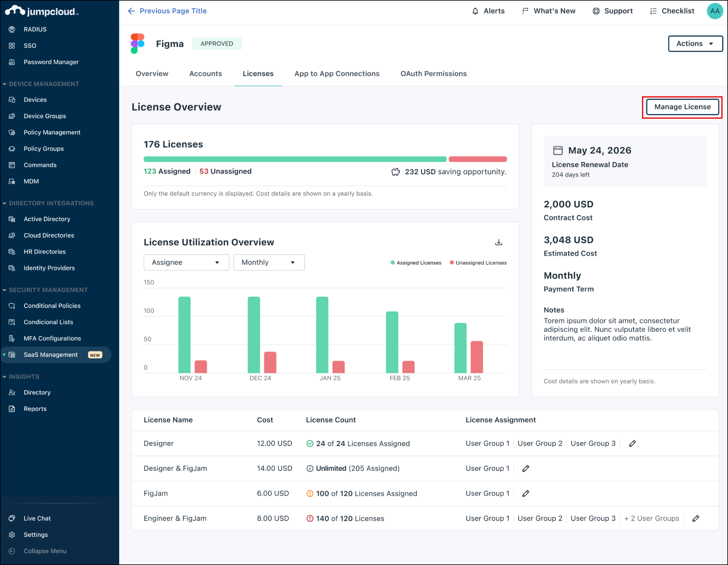Click the + 2 User Groups link
This screenshot has width=728, height=565.
[652, 519]
